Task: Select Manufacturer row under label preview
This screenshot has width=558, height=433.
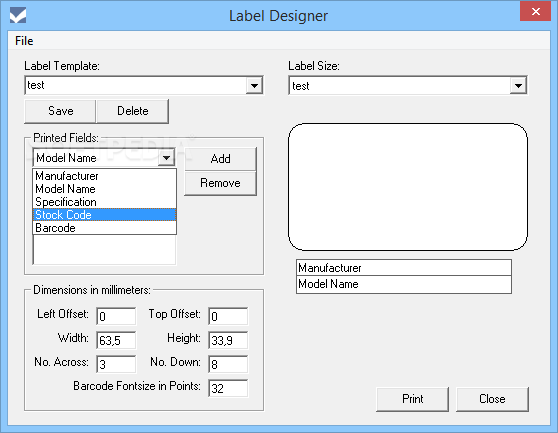Action: pos(404,268)
